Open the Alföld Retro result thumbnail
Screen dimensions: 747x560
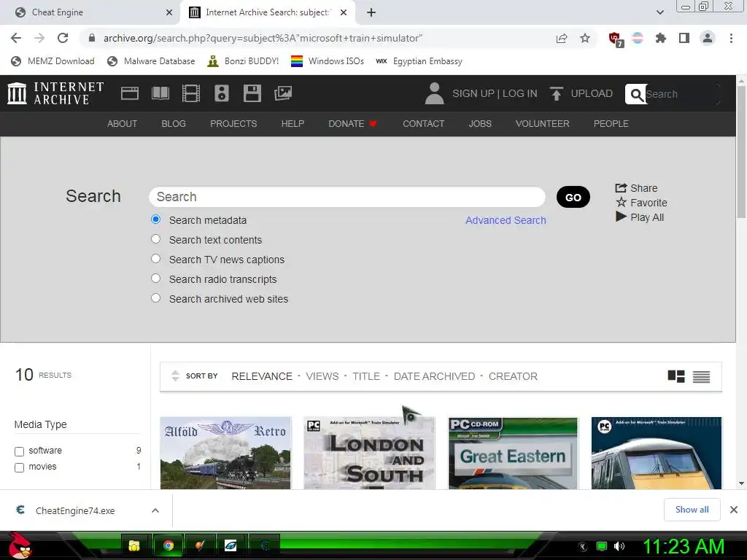pyautogui.click(x=225, y=453)
